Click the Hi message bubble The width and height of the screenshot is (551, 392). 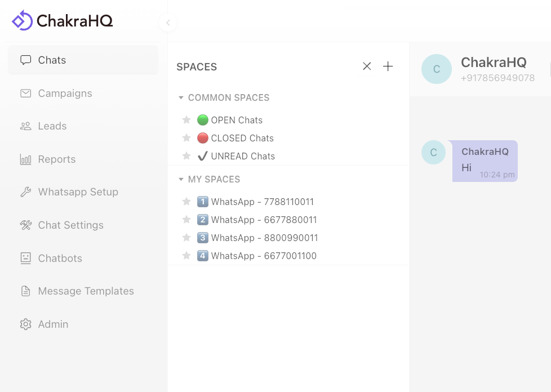point(485,161)
